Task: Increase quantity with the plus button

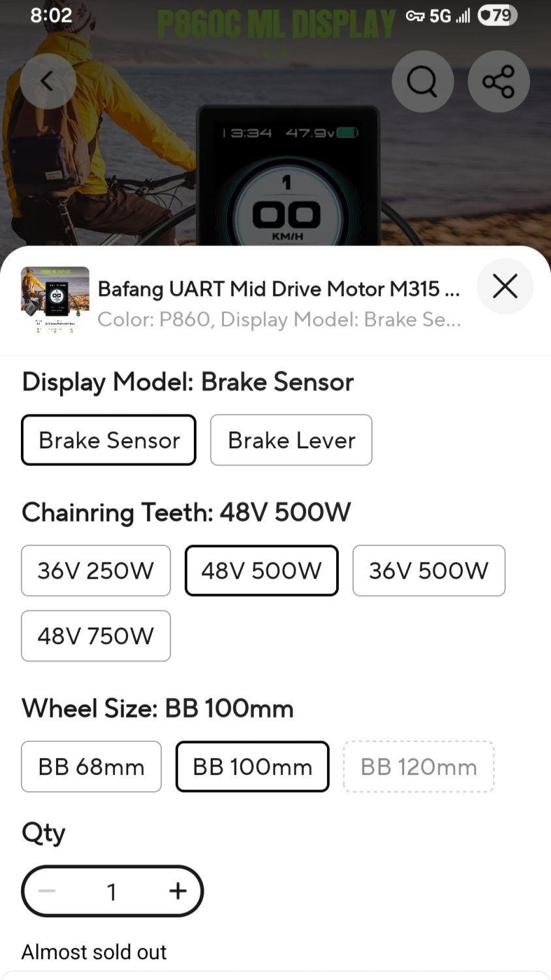Action: pos(177,891)
